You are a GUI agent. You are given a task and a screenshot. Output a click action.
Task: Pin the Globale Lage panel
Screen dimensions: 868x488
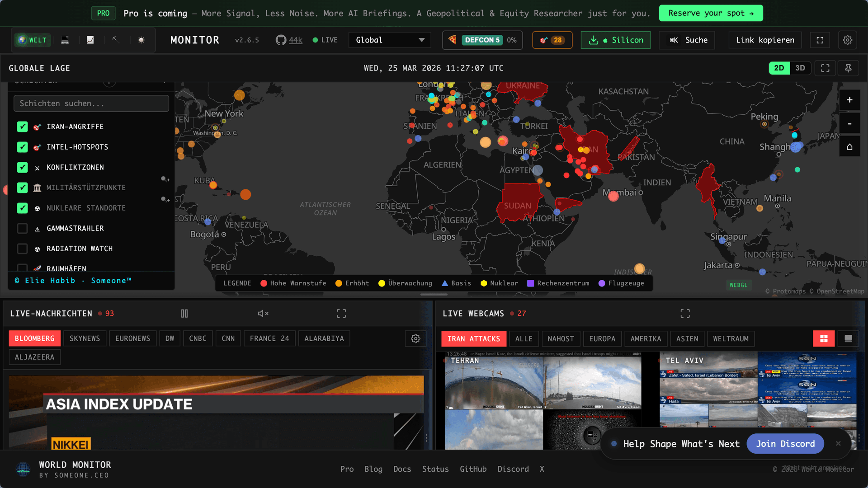[849, 68]
